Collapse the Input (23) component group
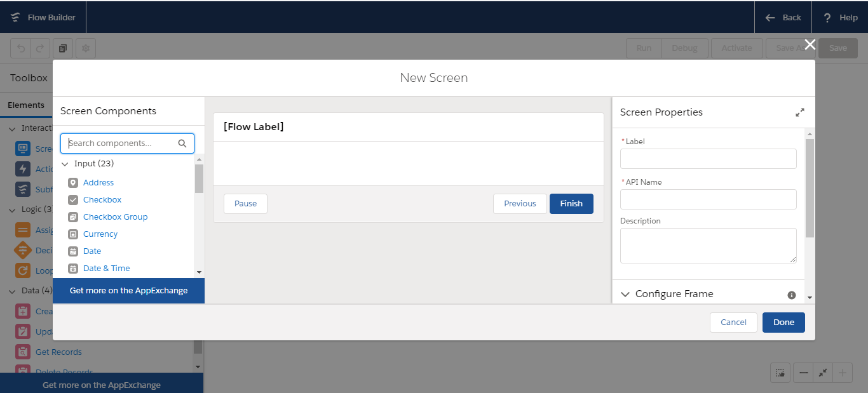Viewport: 868px width, 393px height. click(x=65, y=163)
